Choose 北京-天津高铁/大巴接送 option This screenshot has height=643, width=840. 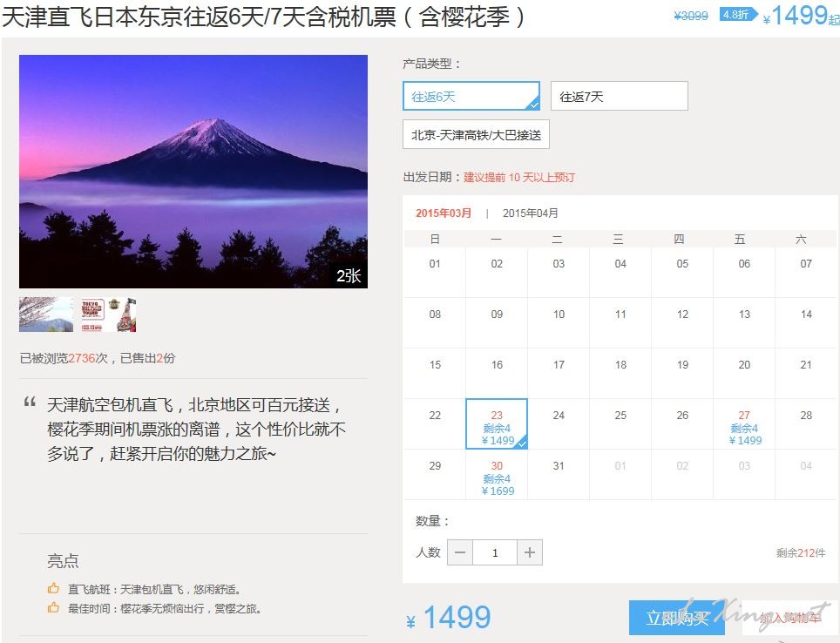click(477, 134)
